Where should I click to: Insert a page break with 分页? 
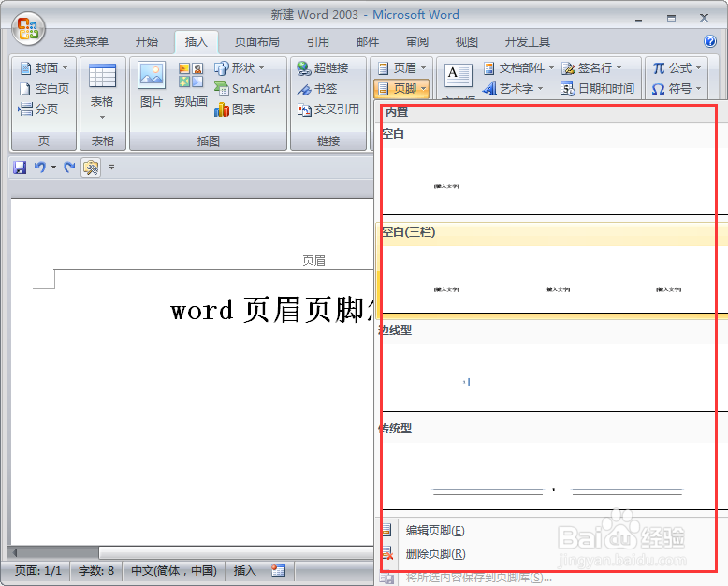coord(38,110)
